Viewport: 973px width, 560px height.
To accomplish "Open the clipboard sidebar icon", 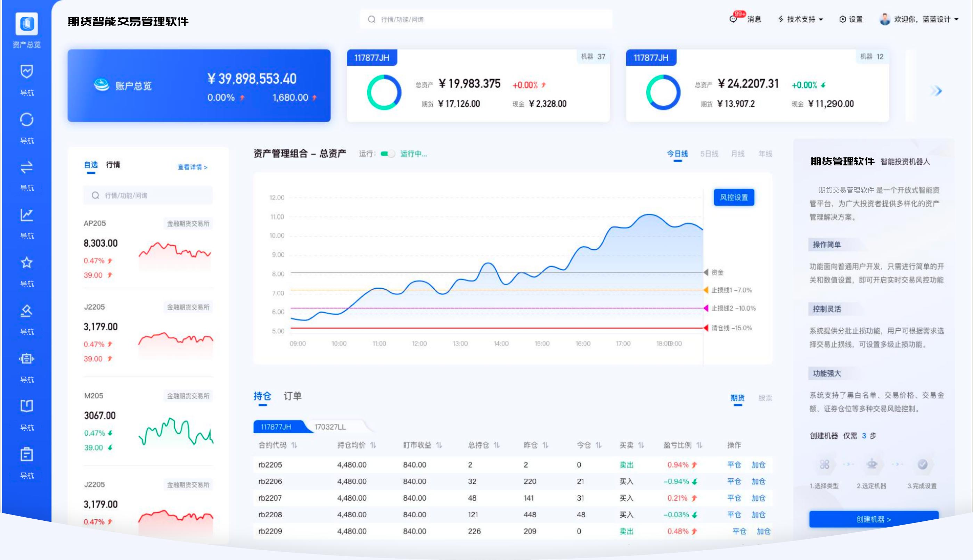I will [x=26, y=454].
